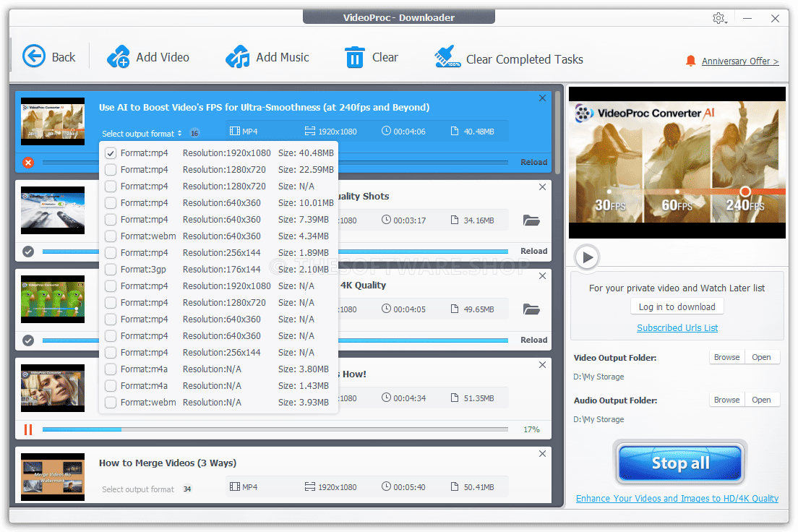Open Enhance Your Videos to HD/4K link
Viewport: 798px width, 532px height.
point(677,499)
